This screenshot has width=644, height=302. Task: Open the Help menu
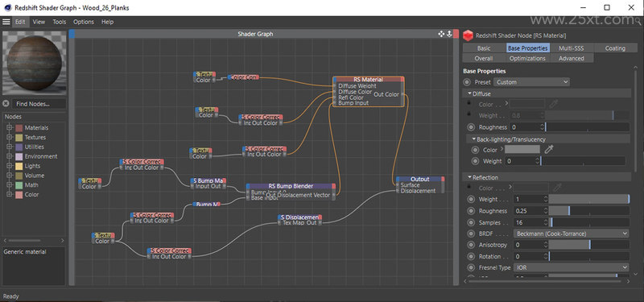point(107,22)
